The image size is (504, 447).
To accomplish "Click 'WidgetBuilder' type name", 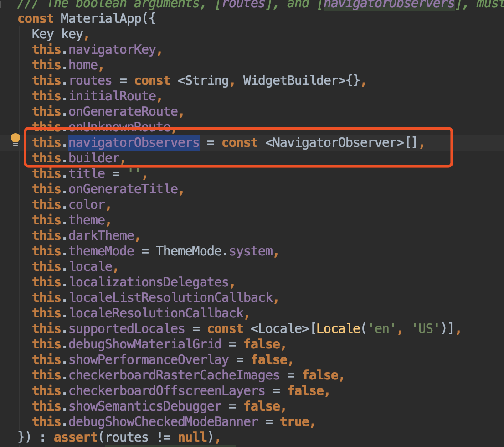I will 291,80.
